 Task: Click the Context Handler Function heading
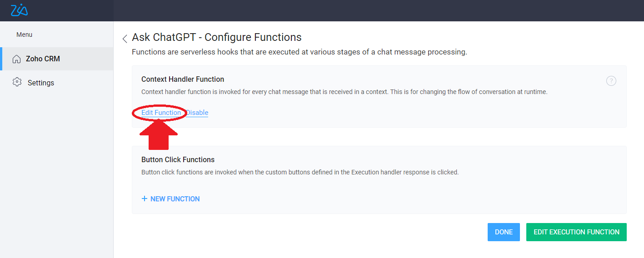(183, 79)
